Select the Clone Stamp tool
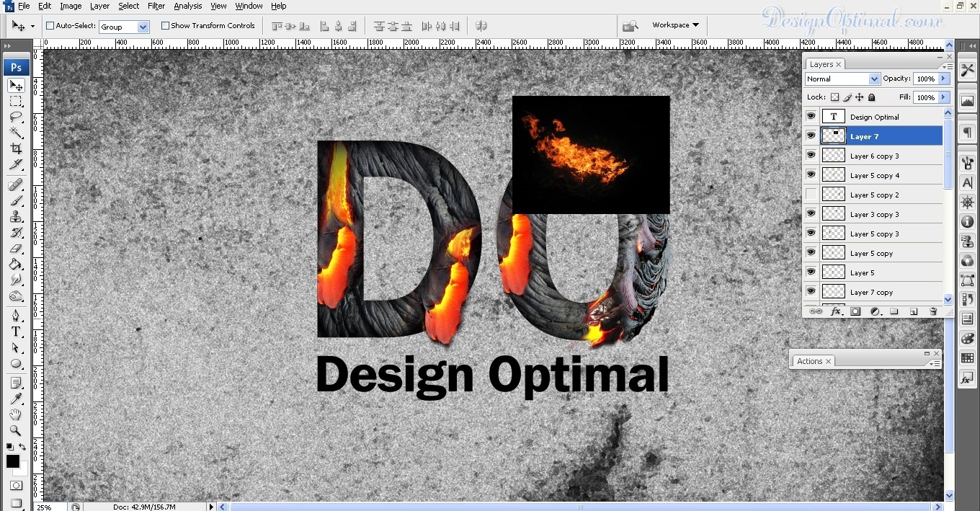Viewport: 980px width, 511px height. (16, 216)
